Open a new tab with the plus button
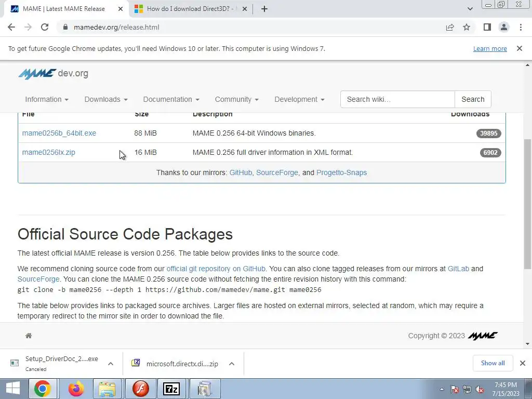This screenshot has height=399, width=532. tap(264, 9)
